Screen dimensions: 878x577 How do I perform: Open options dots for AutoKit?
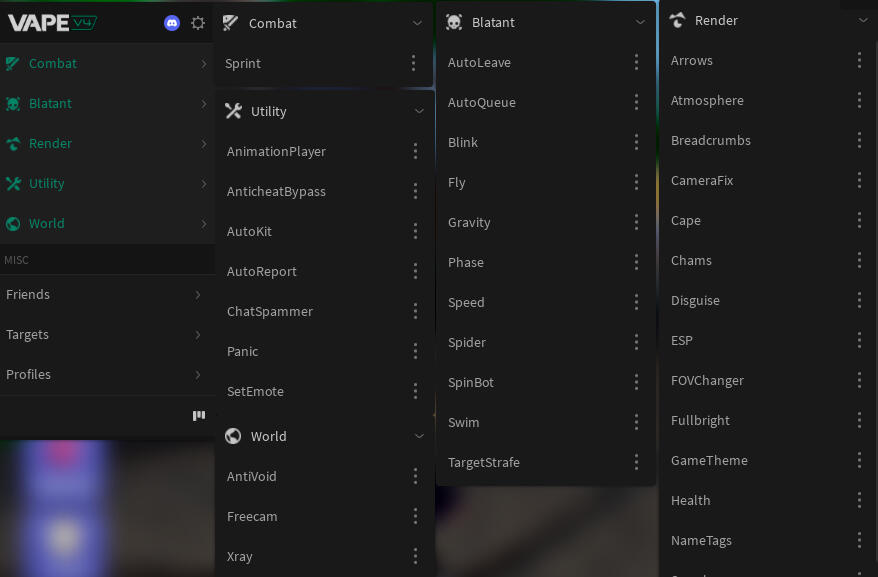click(415, 231)
